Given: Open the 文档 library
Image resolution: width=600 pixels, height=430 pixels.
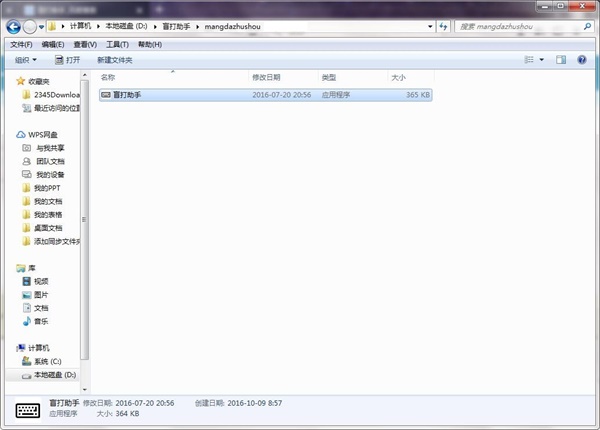Looking at the screenshot, I should 36,308.
